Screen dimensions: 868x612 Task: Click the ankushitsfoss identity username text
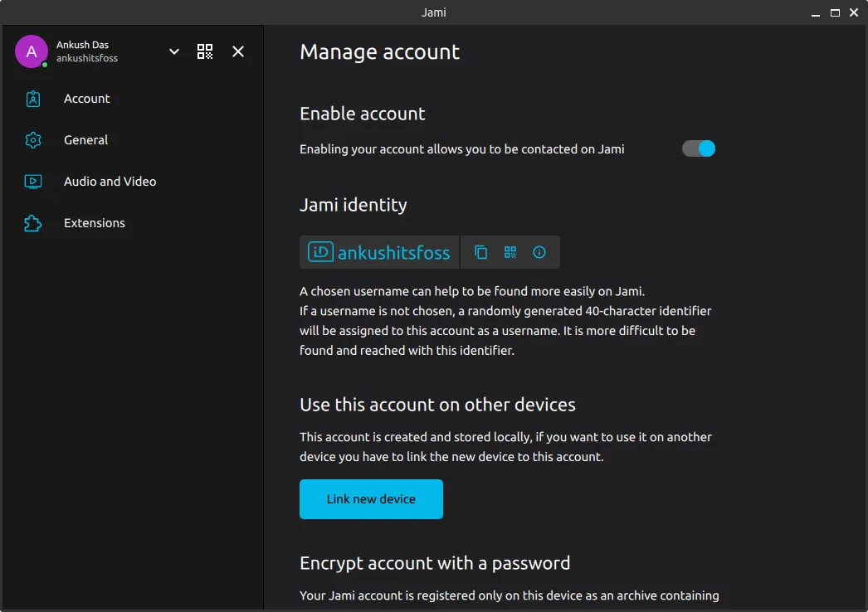click(x=393, y=252)
